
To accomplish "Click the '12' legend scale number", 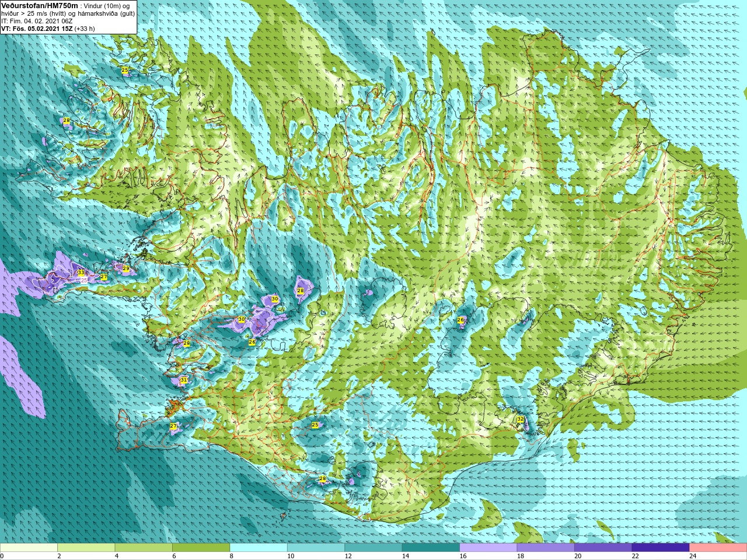I will (x=348, y=556).
